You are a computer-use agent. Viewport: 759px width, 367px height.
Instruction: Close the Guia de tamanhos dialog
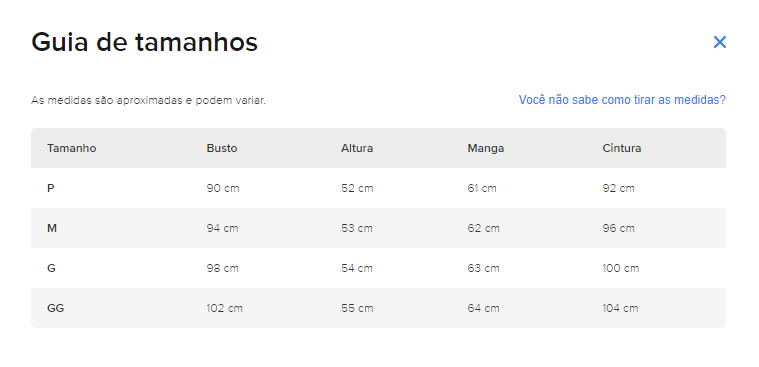coord(719,42)
